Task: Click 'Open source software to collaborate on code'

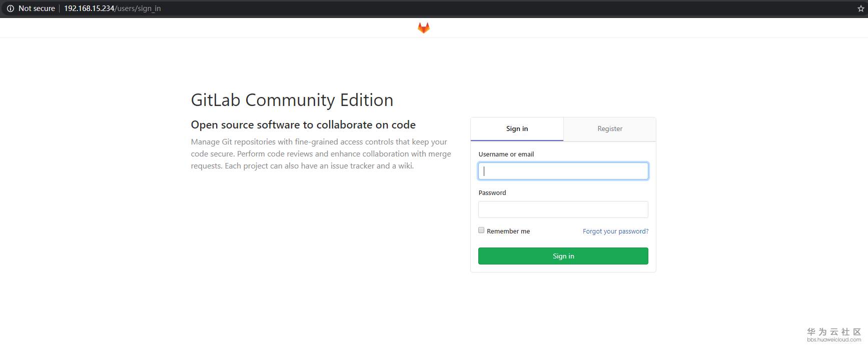Action: [x=303, y=124]
